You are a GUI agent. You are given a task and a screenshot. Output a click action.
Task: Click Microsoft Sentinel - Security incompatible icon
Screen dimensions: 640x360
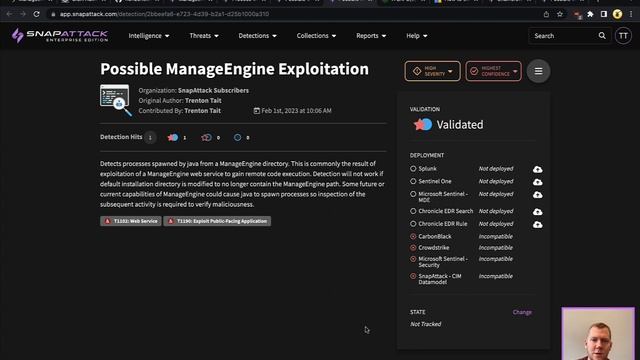[413, 259]
